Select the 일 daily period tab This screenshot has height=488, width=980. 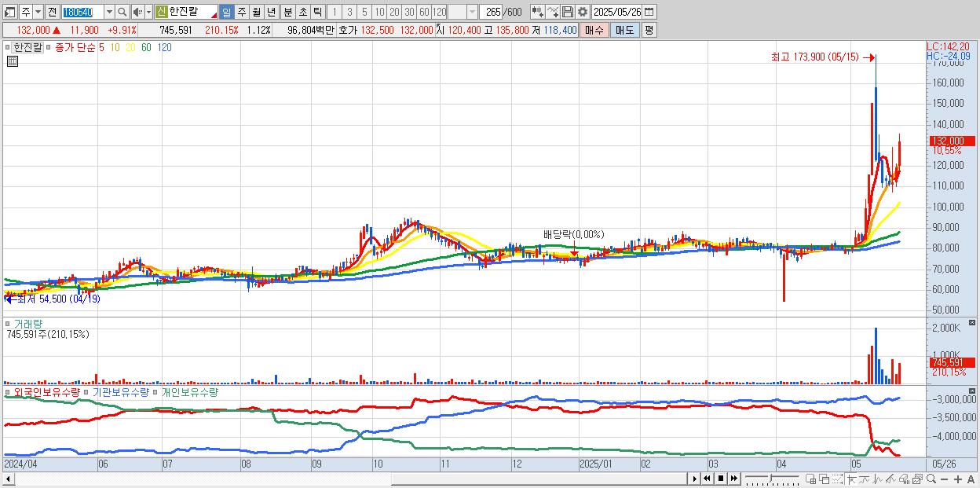pyautogui.click(x=227, y=12)
